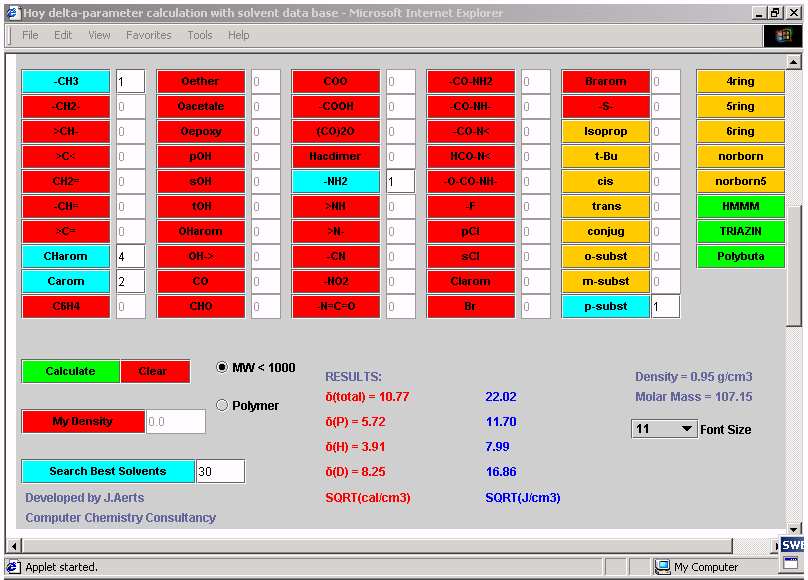Click the My Density button
This screenshot has height=580, width=808.
84,421
